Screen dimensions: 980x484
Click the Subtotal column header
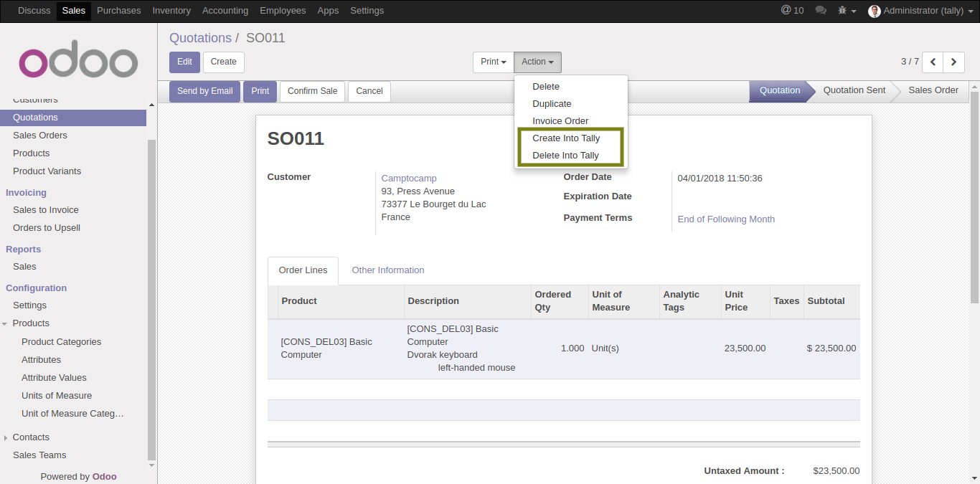[832, 301]
